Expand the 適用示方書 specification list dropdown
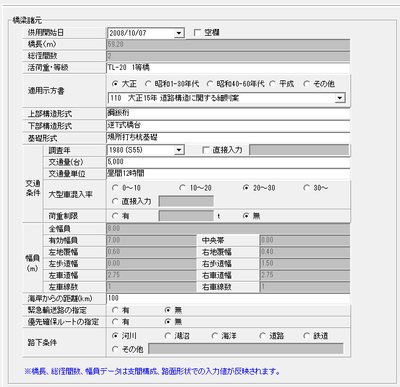This screenshot has width=400, height=387. tap(340, 98)
